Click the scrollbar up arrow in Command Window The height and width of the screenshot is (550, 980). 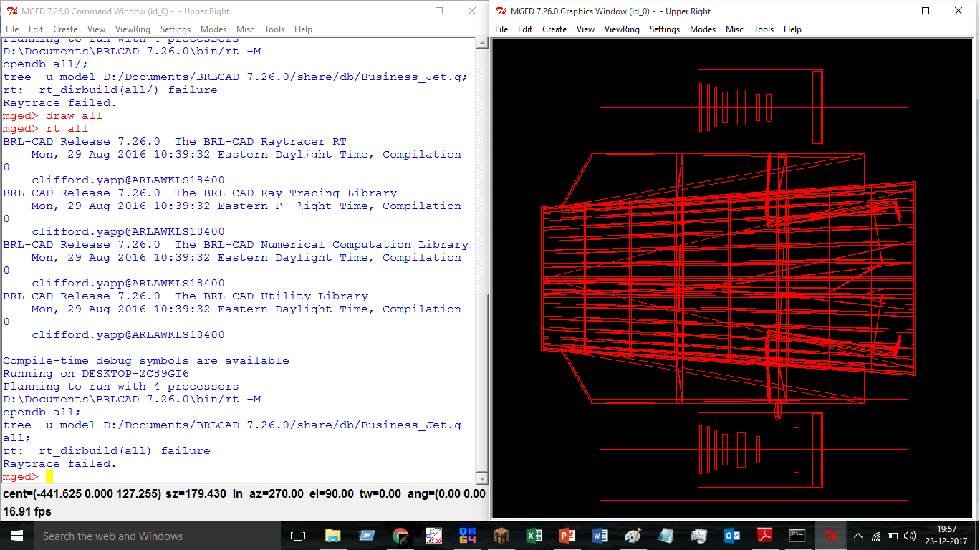(481, 42)
